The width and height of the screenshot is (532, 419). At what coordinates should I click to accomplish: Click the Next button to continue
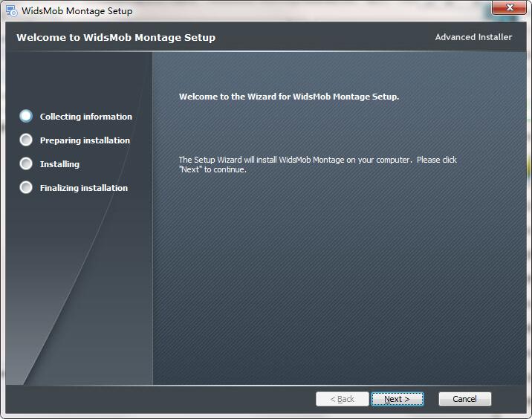click(398, 399)
